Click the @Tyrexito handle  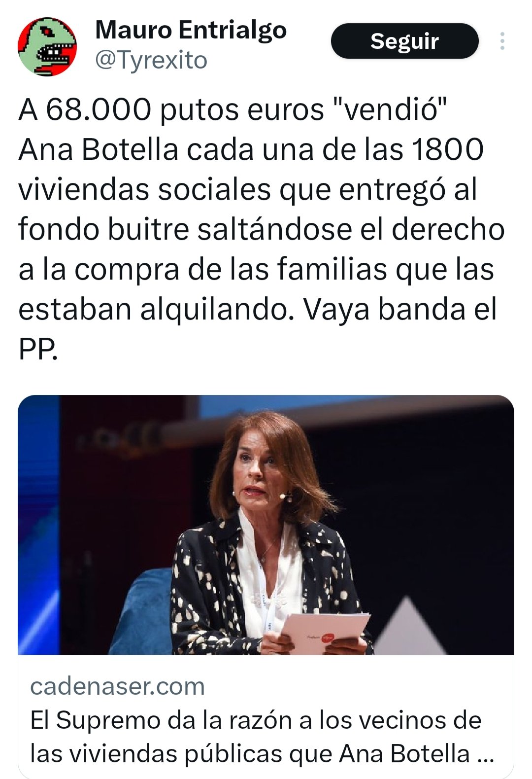click(x=151, y=60)
